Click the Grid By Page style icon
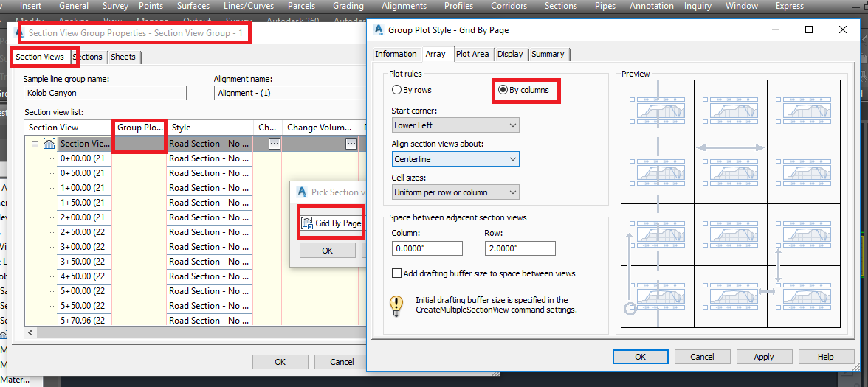868x387 pixels. [307, 223]
